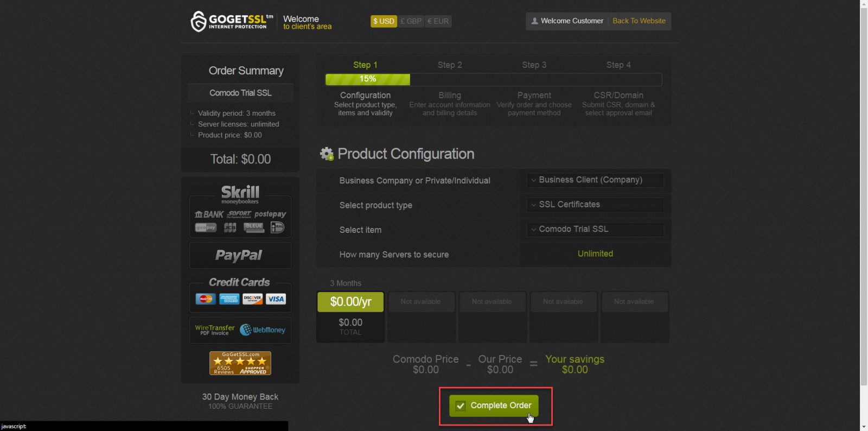
Task: Click the checkmark on Complete Order
Action: pyautogui.click(x=461, y=406)
